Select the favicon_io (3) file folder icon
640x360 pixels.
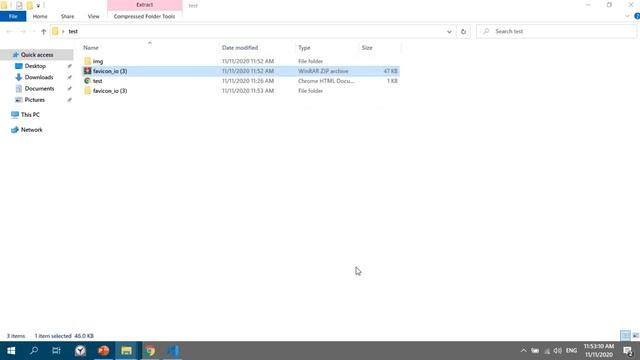point(87,91)
